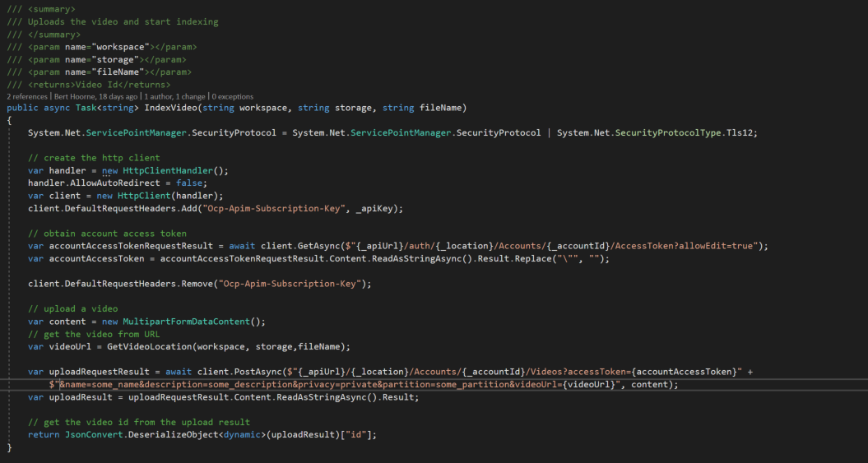Click 'var client' declaration
Screen dimensions: 868x463
pyautogui.click(x=54, y=195)
